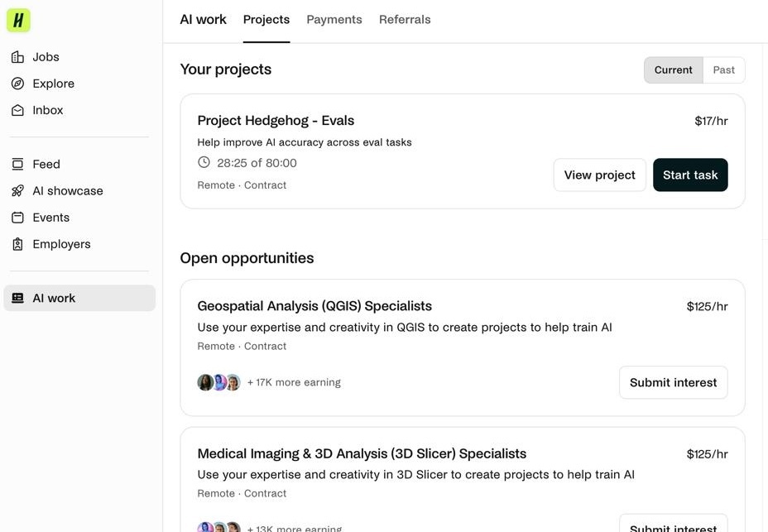Click View project for Project Hedgehog
Viewport: 768px width, 532px height.
pos(599,175)
